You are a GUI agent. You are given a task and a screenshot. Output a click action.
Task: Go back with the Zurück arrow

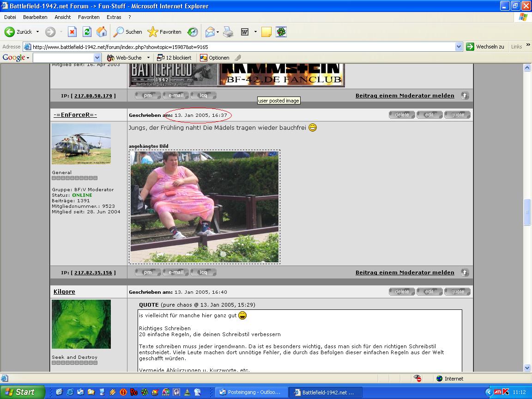point(18,32)
